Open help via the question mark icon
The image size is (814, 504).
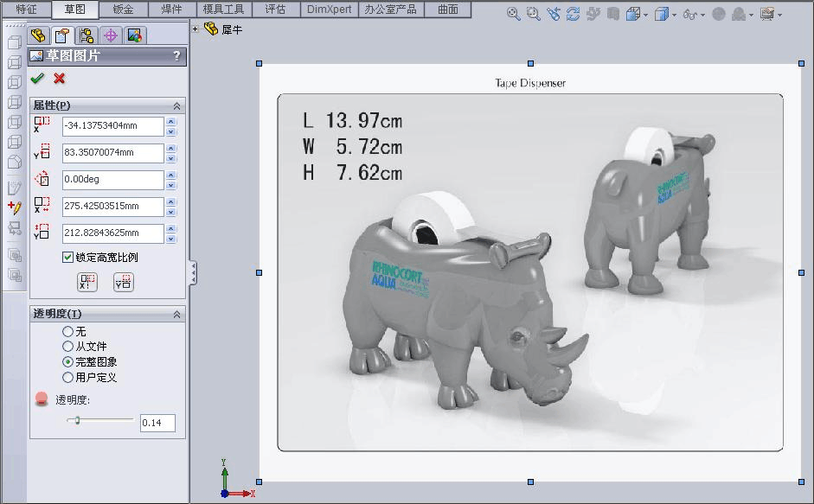(x=176, y=55)
